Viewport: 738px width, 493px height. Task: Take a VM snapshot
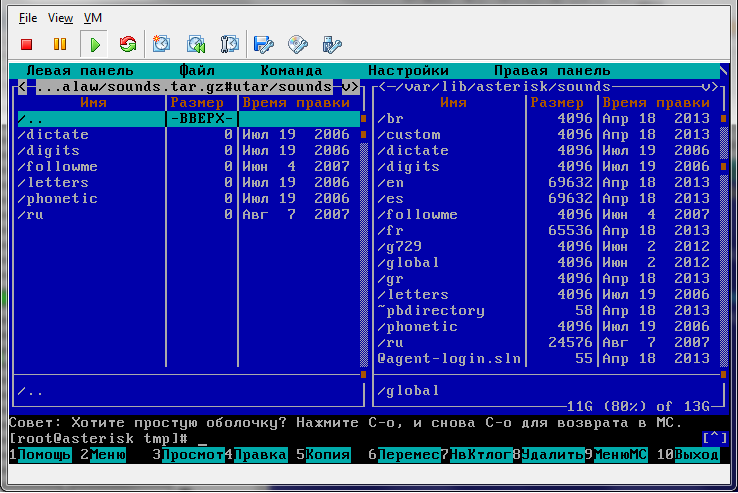coord(161,44)
